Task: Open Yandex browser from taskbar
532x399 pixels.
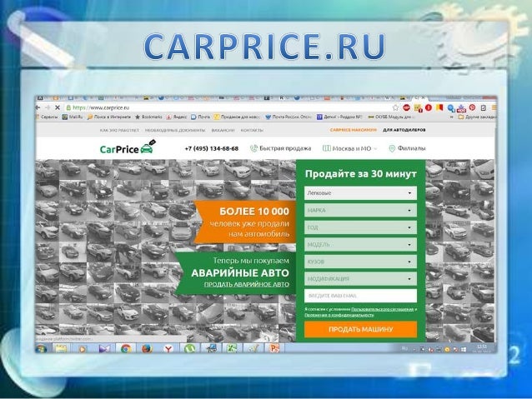Action: pos(168,348)
